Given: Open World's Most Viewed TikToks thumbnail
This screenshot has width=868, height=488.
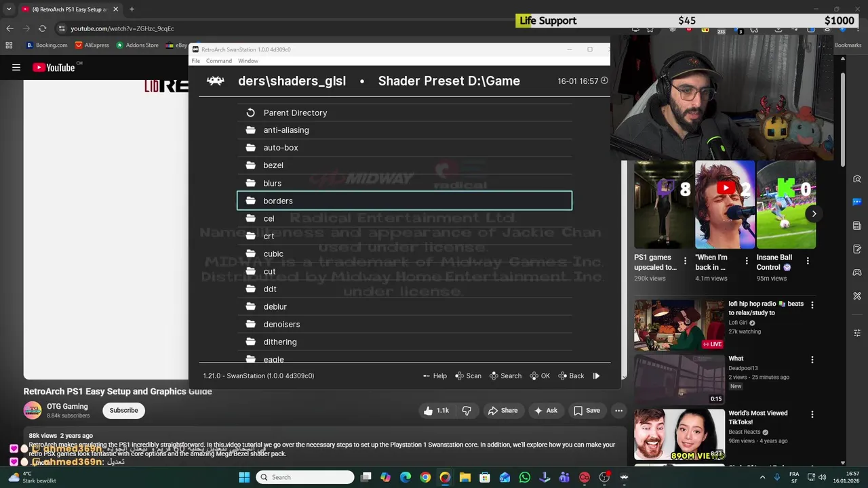Looking at the screenshot, I should pyautogui.click(x=679, y=434).
